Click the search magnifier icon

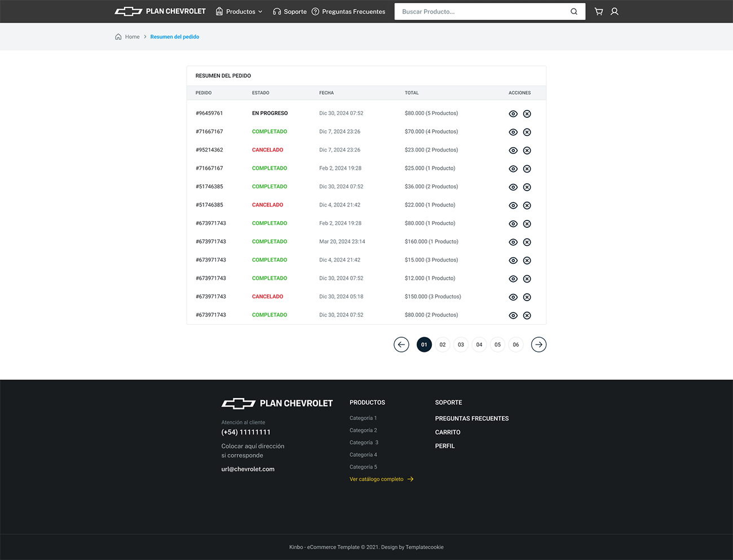coord(573,11)
